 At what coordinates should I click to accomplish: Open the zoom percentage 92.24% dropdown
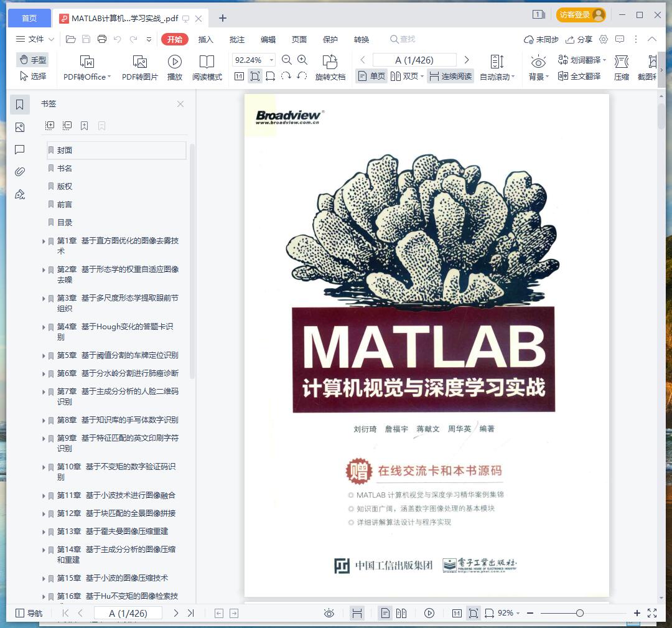pos(272,60)
